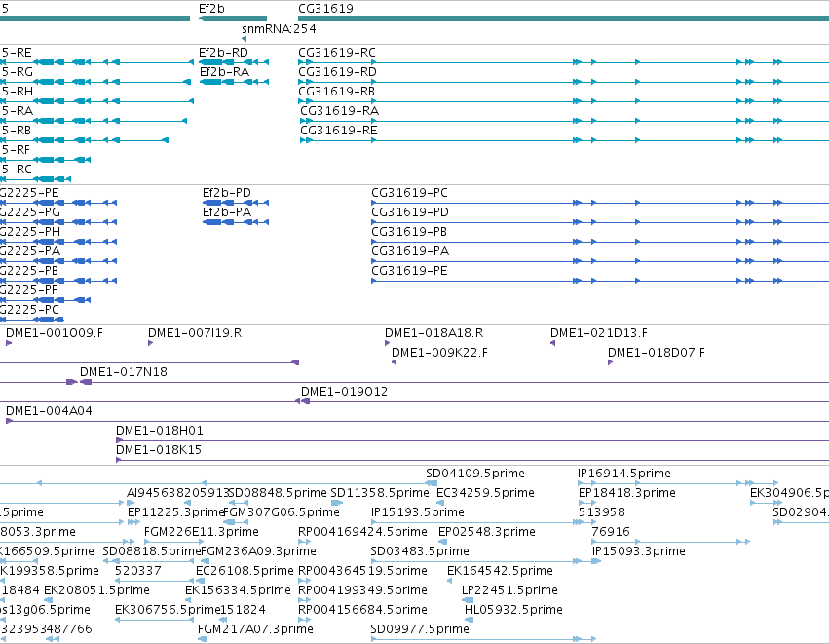Select protein CG31619-PA
This screenshot has height=644, width=829.
410,251
